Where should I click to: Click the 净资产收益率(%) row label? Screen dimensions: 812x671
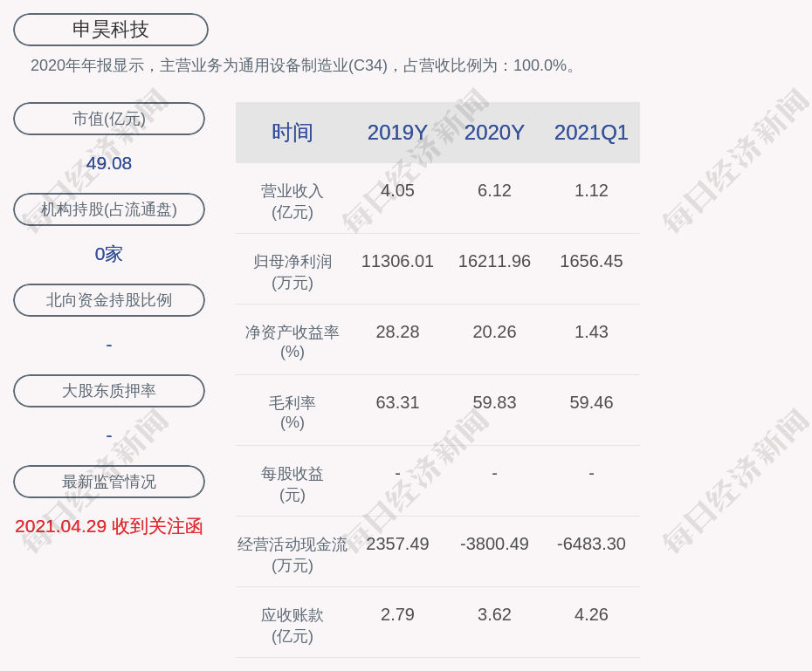tap(292, 342)
